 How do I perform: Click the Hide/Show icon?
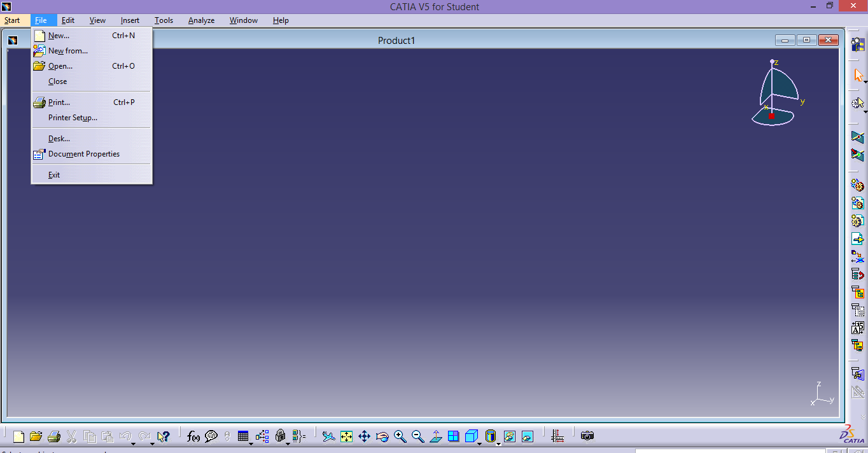click(x=509, y=436)
